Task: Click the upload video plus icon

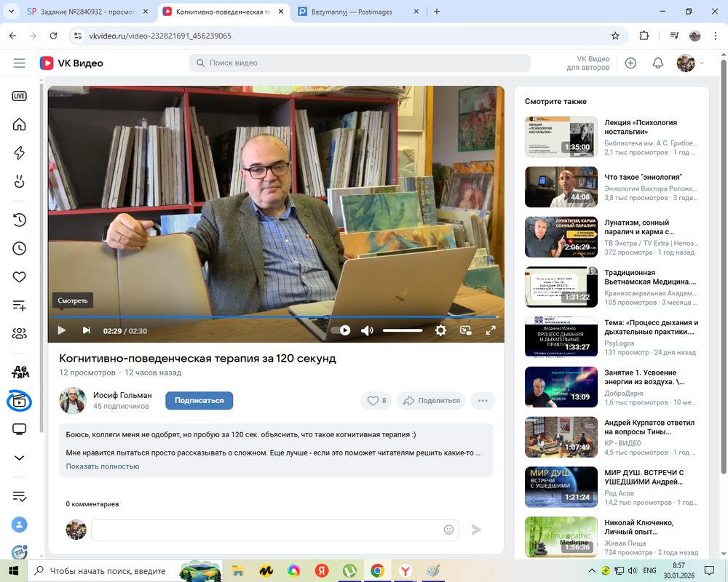Action: click(x=630, y=63)
